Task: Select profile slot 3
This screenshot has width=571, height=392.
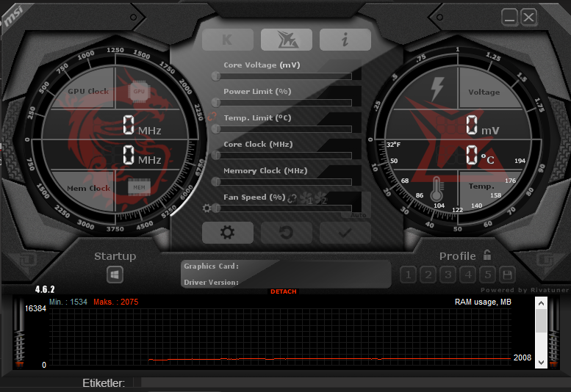Action: [448, 275]
